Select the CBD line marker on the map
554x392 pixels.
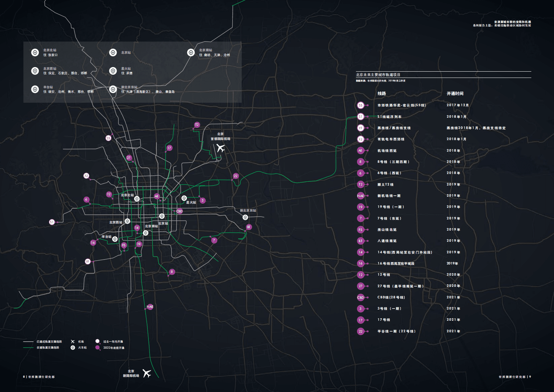[180, 211]
